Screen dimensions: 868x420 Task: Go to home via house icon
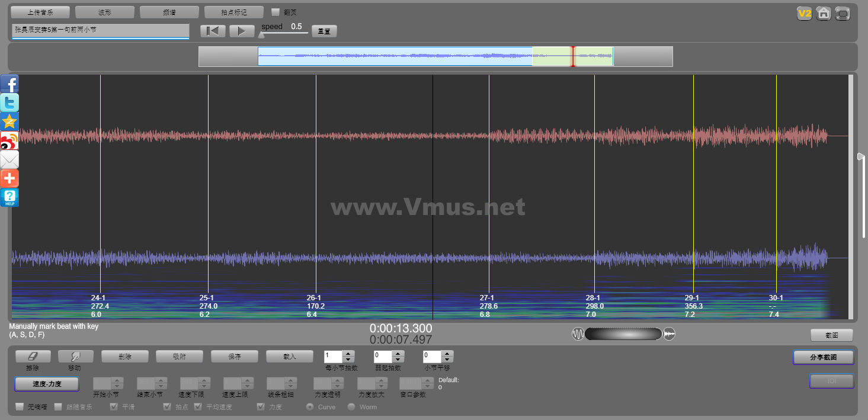(x=823, y=14)
